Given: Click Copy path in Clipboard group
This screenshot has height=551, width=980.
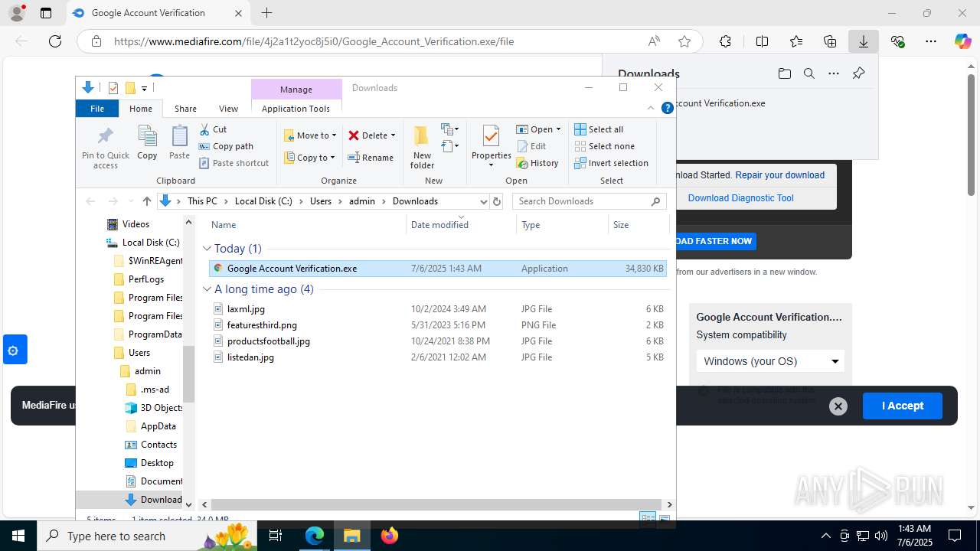Looking at the screenshot, I should (226, 146).
